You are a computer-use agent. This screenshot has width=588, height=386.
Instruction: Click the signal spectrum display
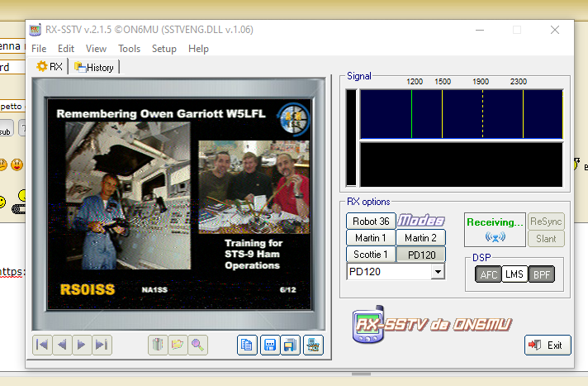[462, 114]
